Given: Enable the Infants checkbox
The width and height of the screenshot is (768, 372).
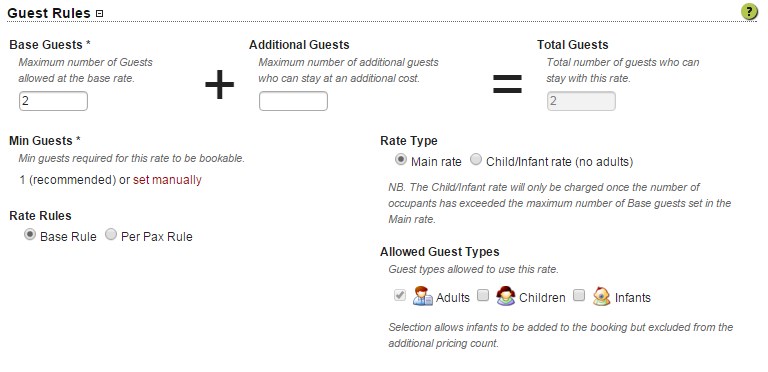Looking at the screenshot, I should coord(579,295).
